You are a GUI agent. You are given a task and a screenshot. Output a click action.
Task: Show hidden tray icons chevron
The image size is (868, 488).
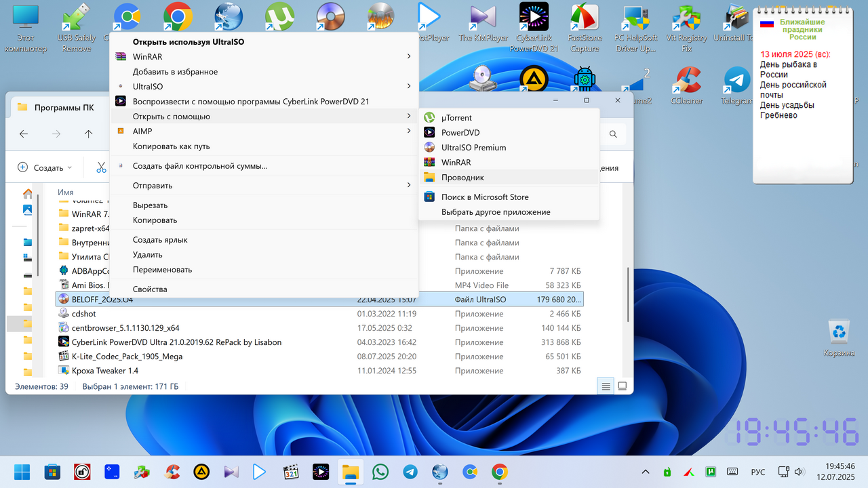pyautogui.click(x=645, y=472)
